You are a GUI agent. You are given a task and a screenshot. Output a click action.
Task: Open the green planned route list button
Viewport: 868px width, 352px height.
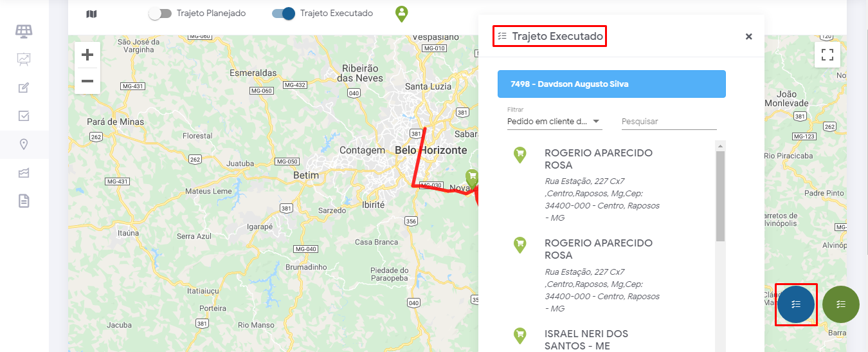click(x=841, y=304)
